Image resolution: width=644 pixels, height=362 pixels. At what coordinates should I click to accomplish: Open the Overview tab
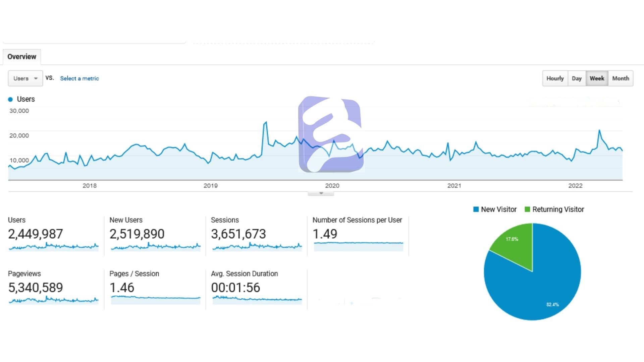pyautogui.click(x=22, y=57)
